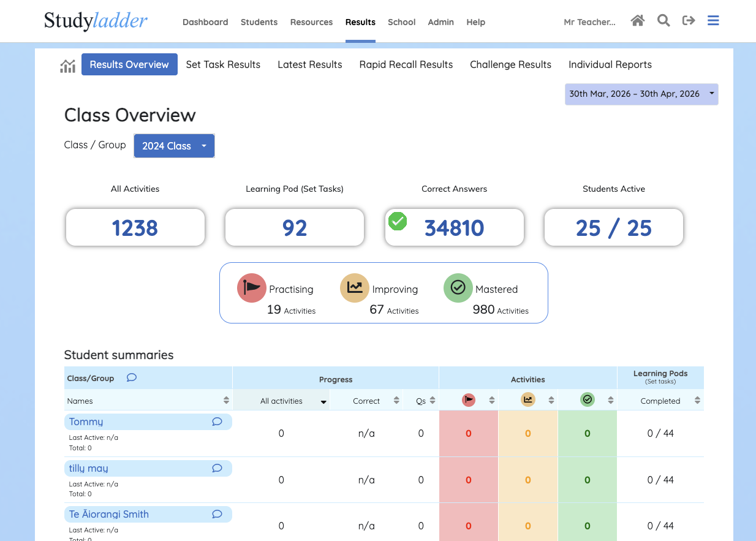Switch to Set Task Results tab
The width and height of the screenshot is (756, 541).
223,64
